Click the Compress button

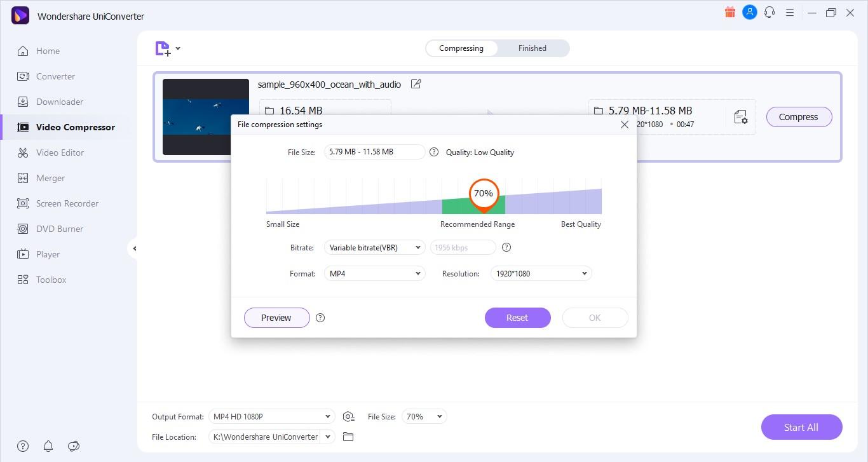799,117
